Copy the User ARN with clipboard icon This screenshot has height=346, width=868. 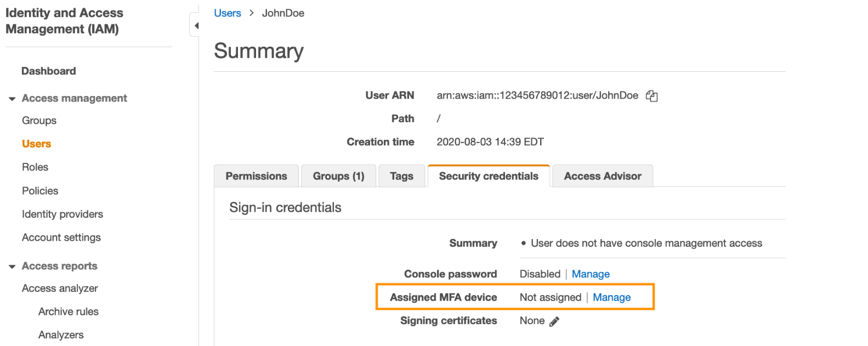tap(651, 96)
